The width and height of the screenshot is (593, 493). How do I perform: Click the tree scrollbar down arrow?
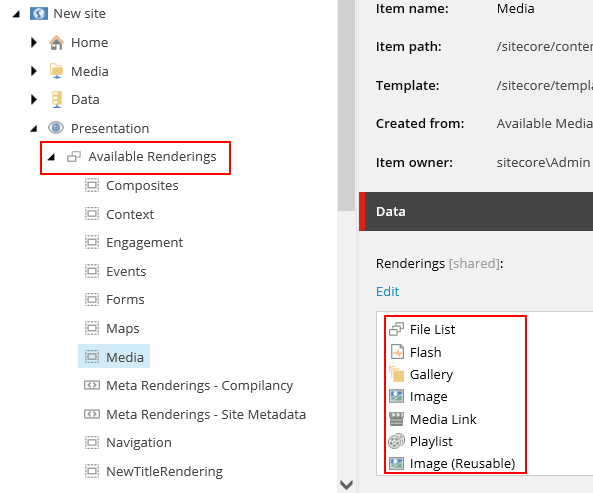[x=346, y=484]
